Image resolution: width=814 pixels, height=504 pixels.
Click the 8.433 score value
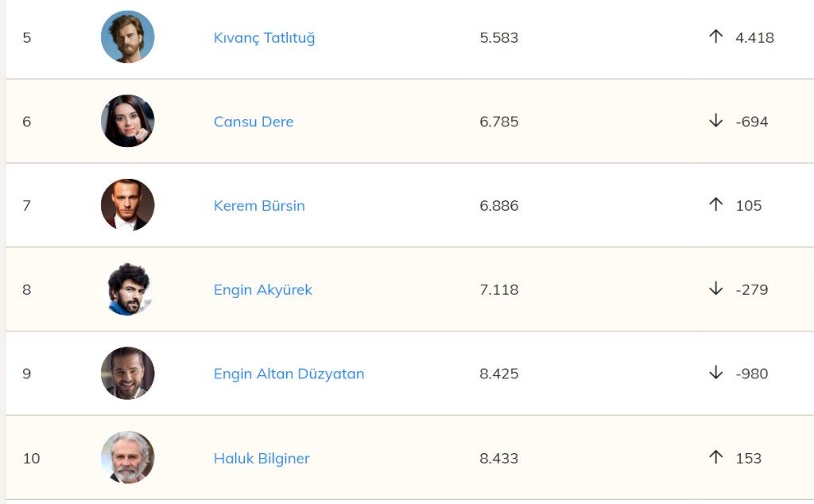tap(499, 459)
